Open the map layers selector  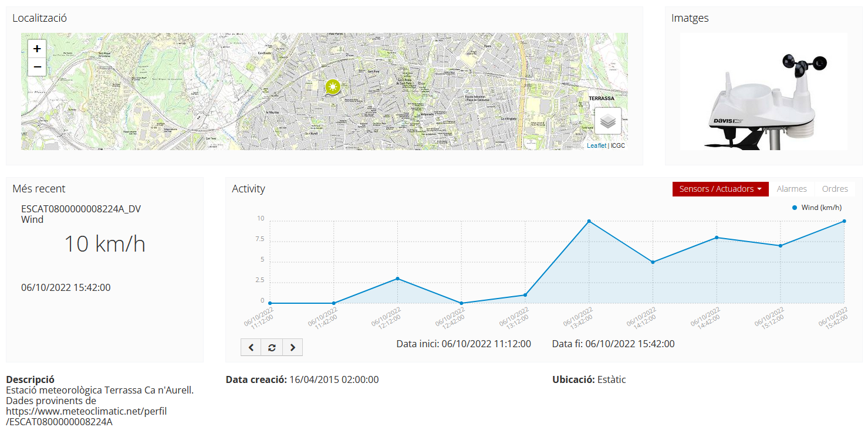(x=608, y=121)
